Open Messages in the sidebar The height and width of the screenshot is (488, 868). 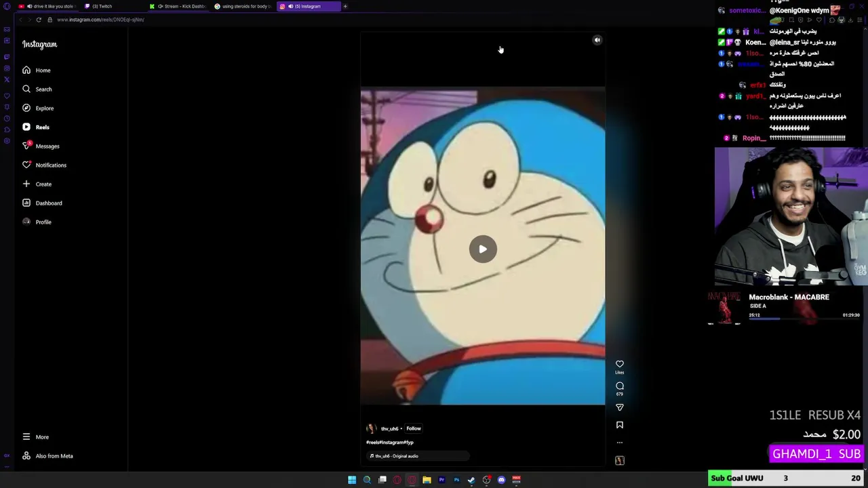[x=41, y=146]
